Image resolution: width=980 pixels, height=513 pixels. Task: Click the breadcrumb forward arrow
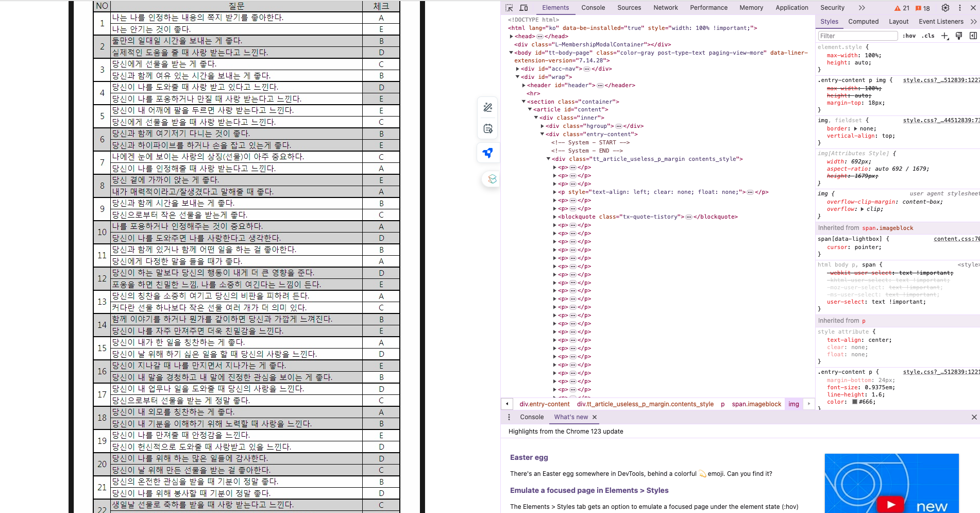[809, 404]
